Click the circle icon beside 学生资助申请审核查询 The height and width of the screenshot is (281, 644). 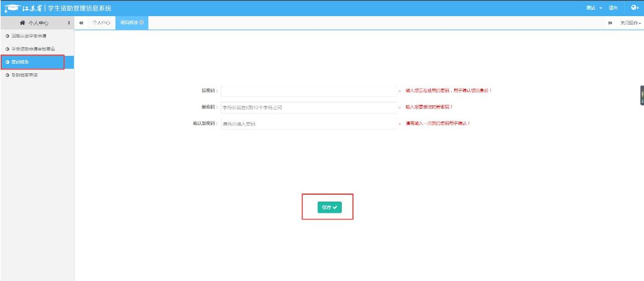(x=7, y=49)
